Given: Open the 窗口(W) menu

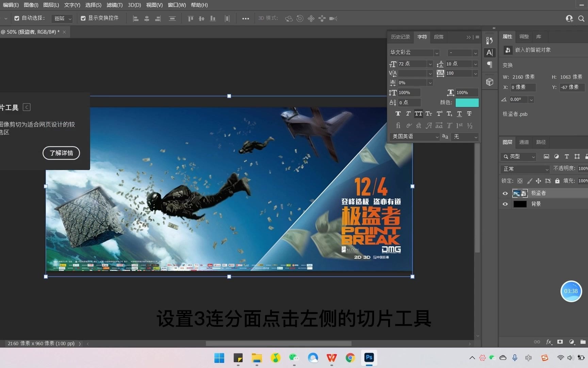Looking at the screenshot, I should pyautogui.click(x=177, y=5).
